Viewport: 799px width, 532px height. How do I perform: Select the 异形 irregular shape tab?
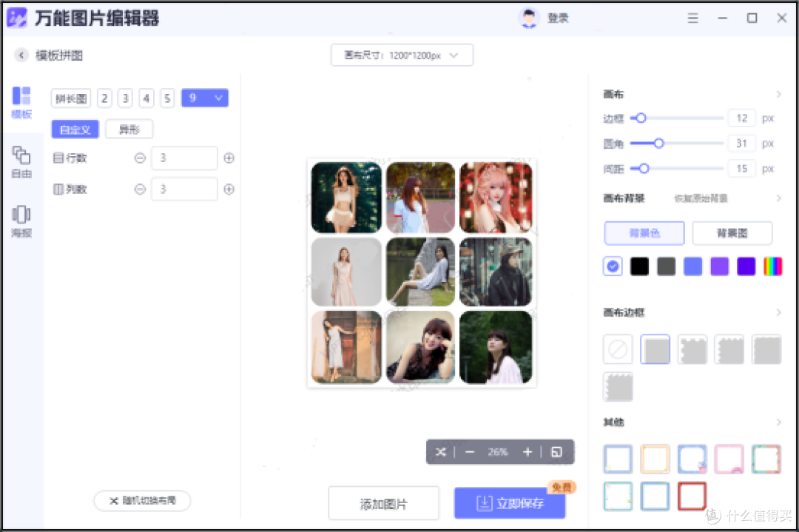tap(129, 129)
